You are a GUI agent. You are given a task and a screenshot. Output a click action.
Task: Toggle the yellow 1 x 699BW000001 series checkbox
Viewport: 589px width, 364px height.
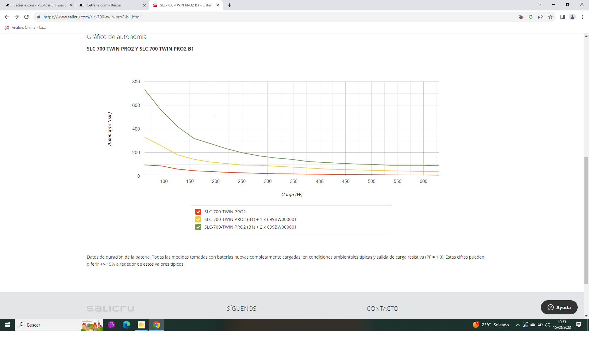pos(198,219)
